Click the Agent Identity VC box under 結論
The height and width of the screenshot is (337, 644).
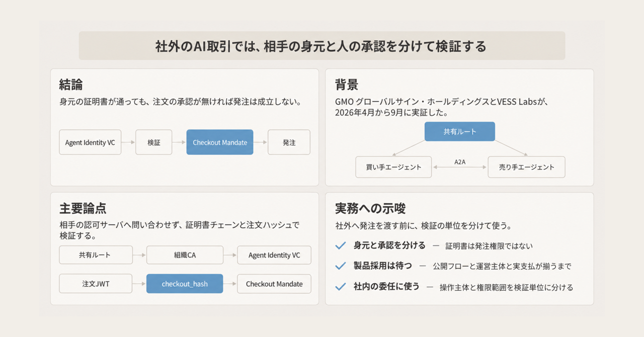pyautogui.click(x=90, y=142)
